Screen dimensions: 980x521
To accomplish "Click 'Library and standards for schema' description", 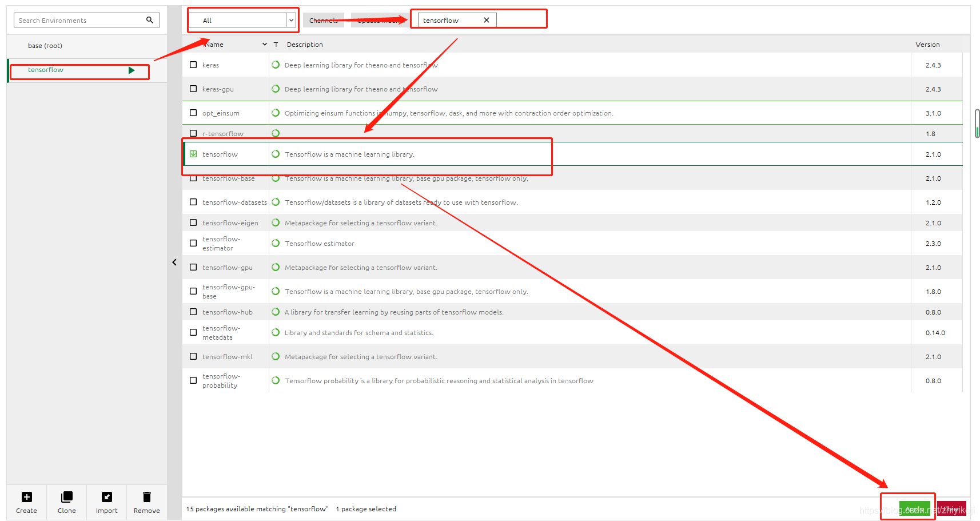I will tap(359, 333).
